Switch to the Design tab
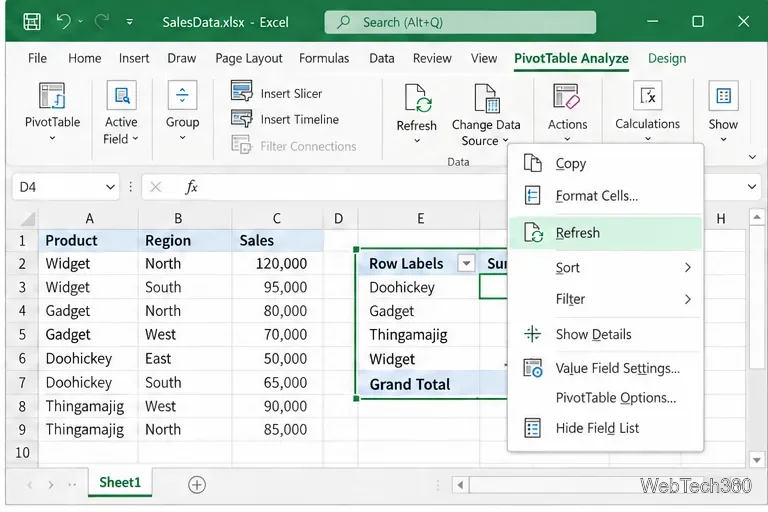The image size is (768, 512). pos(667,58)
